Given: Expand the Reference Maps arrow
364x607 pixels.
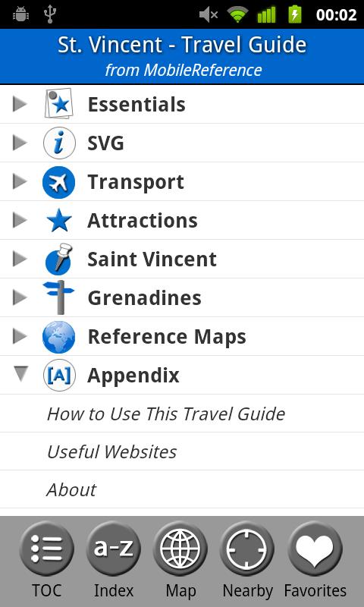Looking at the screenshot, I should (x=20, y=336).
